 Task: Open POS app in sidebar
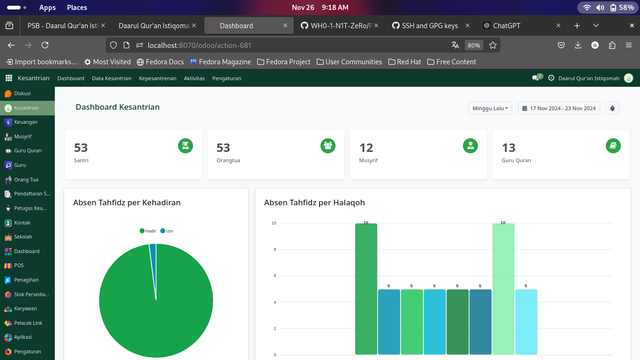[x=27, y=265]
